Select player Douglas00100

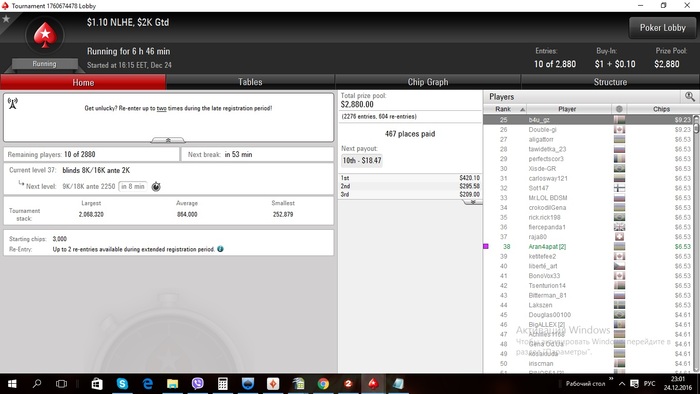pos(588,315)
